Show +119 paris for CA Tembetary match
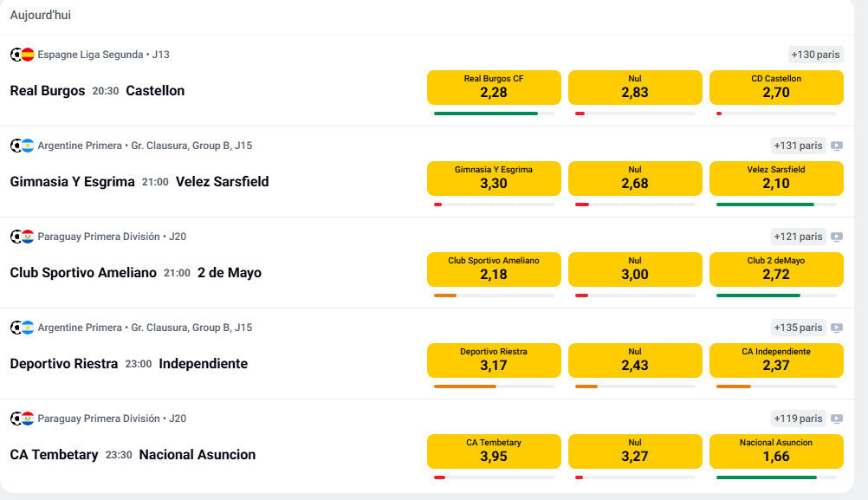This screenshot has width=868, height=500. tap(798, 419)
